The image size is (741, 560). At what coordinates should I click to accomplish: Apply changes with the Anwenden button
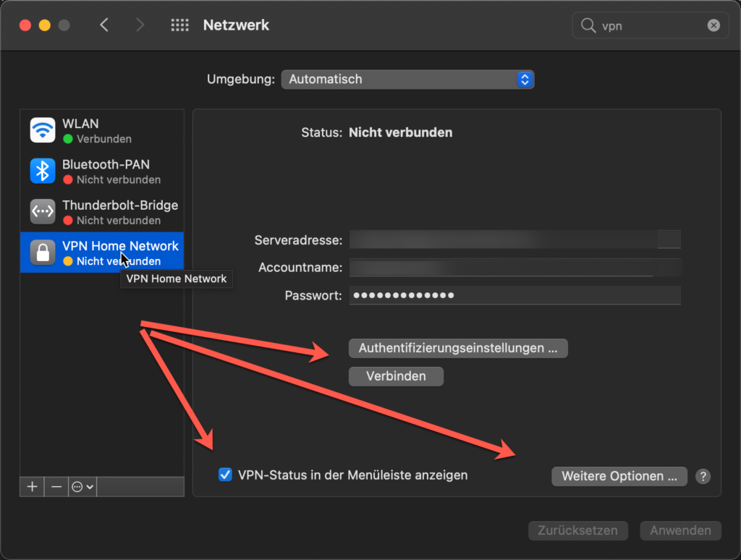[679, 530]
